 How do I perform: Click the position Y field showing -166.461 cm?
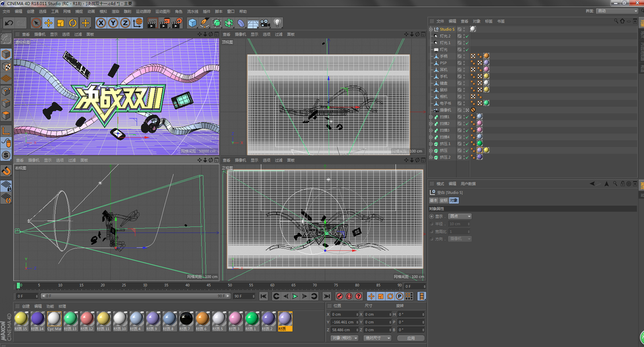coord(344,322)
